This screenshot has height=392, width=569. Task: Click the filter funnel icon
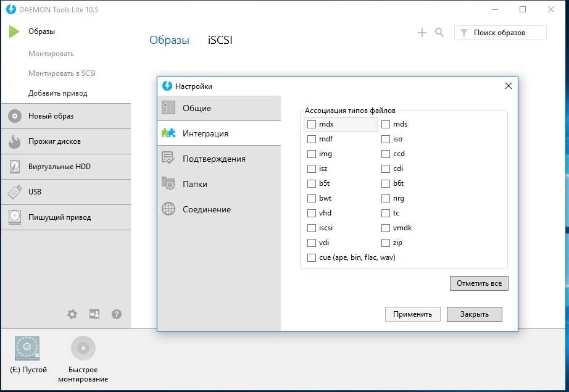[463, 33]
